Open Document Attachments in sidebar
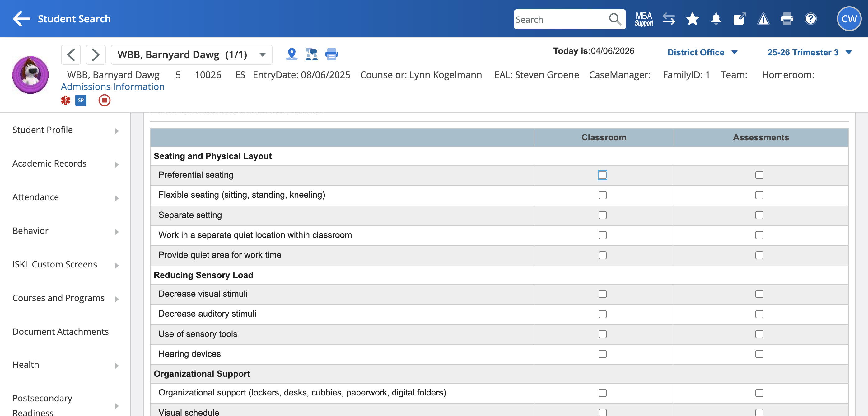The width and height of the screenshot is (868, 416). [x=61, y=331]
